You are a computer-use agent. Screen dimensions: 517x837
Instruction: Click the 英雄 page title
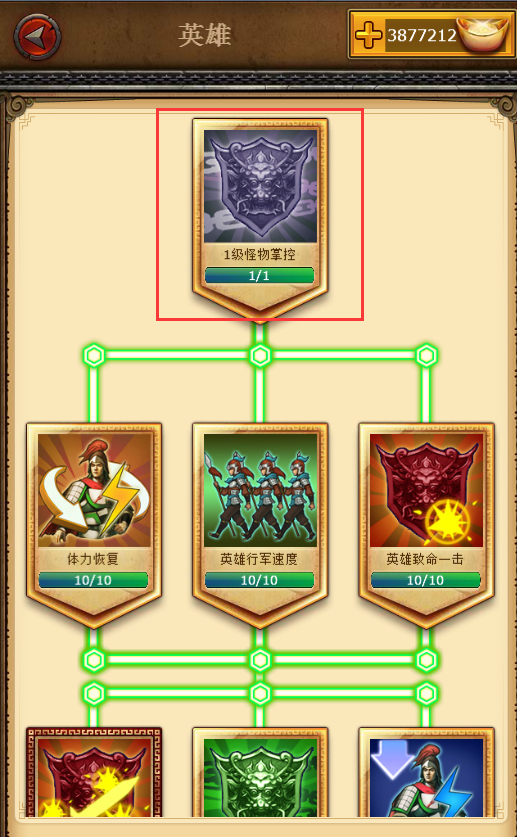[x=204, y=36]
